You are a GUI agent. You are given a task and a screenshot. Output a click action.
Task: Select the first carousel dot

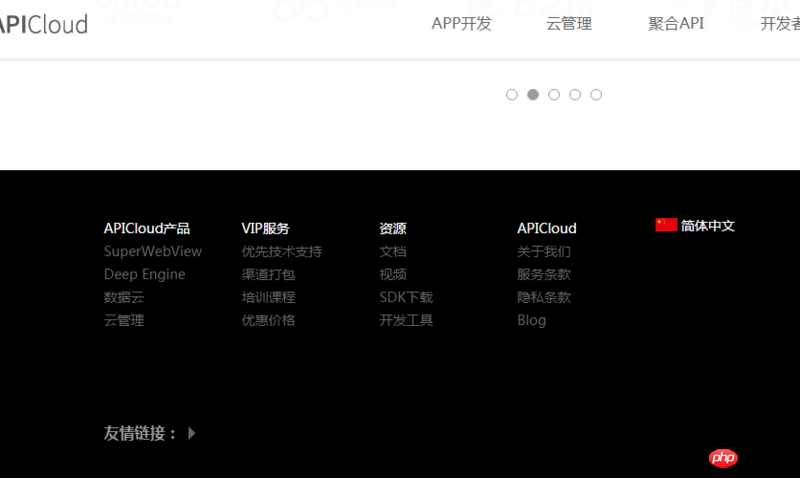click(x=512, y=95)
